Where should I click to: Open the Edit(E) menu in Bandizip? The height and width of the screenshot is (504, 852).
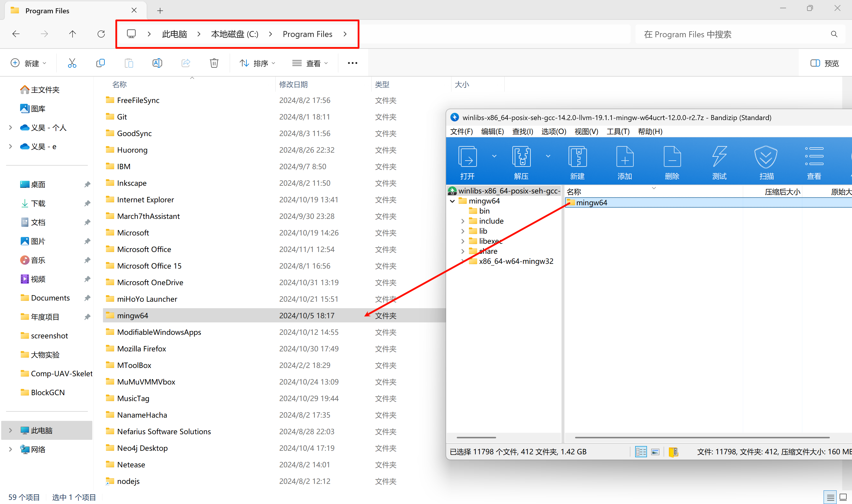pyautogui.click(x=492, y=131)
